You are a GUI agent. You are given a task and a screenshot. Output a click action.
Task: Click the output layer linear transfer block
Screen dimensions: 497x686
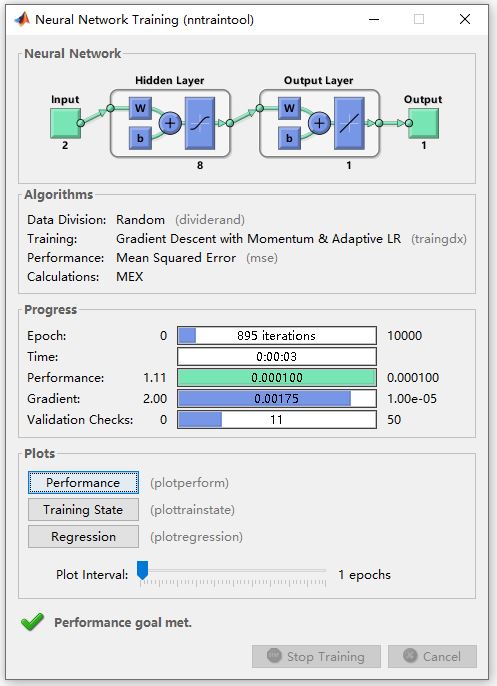coord(349,124)
